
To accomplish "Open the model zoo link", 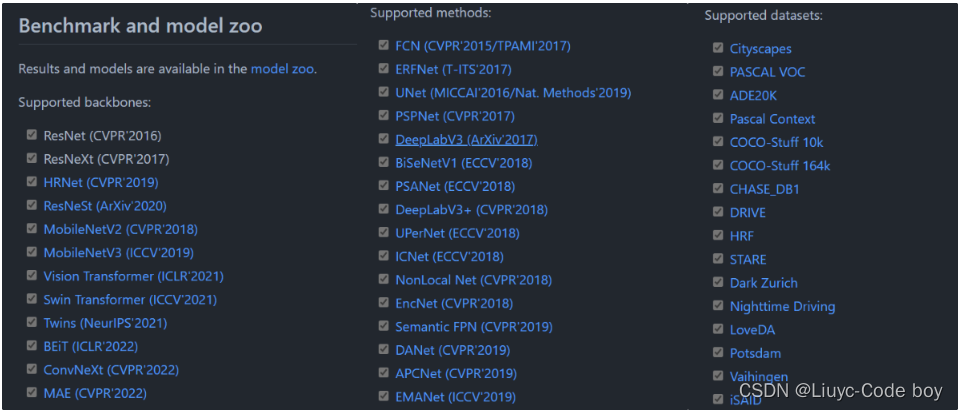I will point(283,68).
